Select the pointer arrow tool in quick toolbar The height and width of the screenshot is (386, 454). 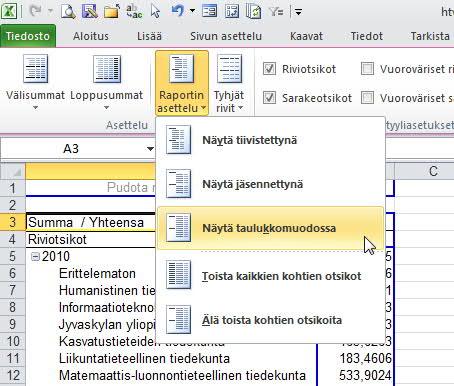pyautogui.click(x=155, y=12)
